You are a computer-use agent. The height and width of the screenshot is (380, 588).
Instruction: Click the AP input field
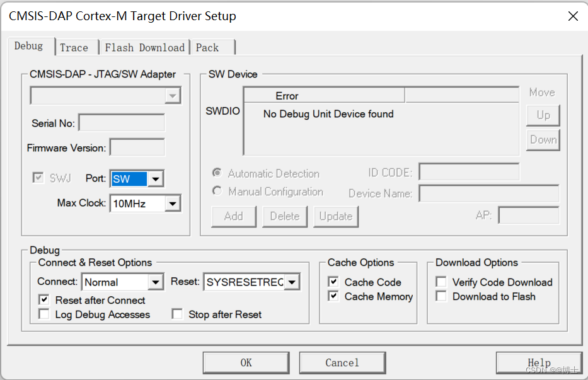click(528, 216)
